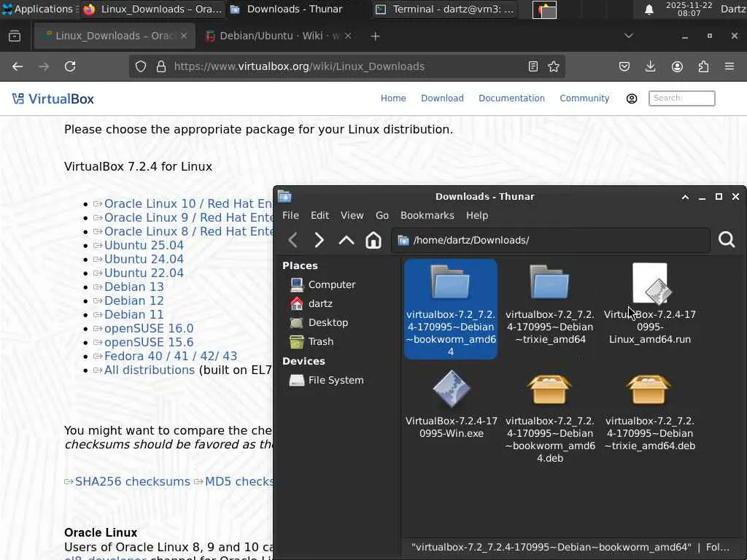Open Firefox account icon
Viewport: 747px width, 560px height.
tap(677, 66)
